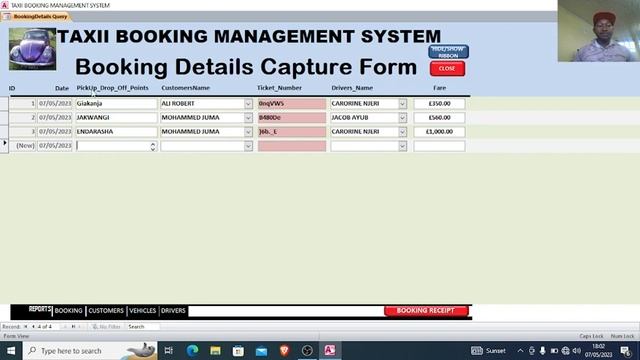640x360 pixels.
Task: Click ticket number field 0nqVWS
Action: tap(292, 104)
